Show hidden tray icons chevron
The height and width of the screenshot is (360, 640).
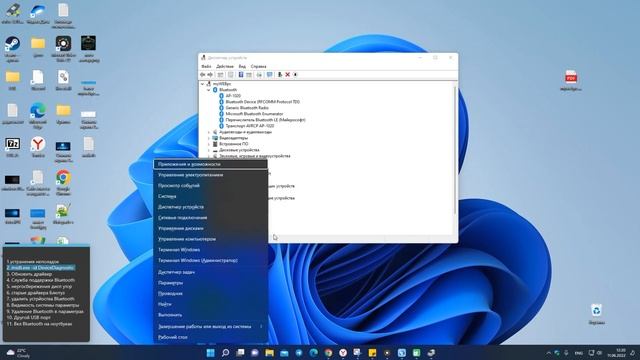pos(548,353)
